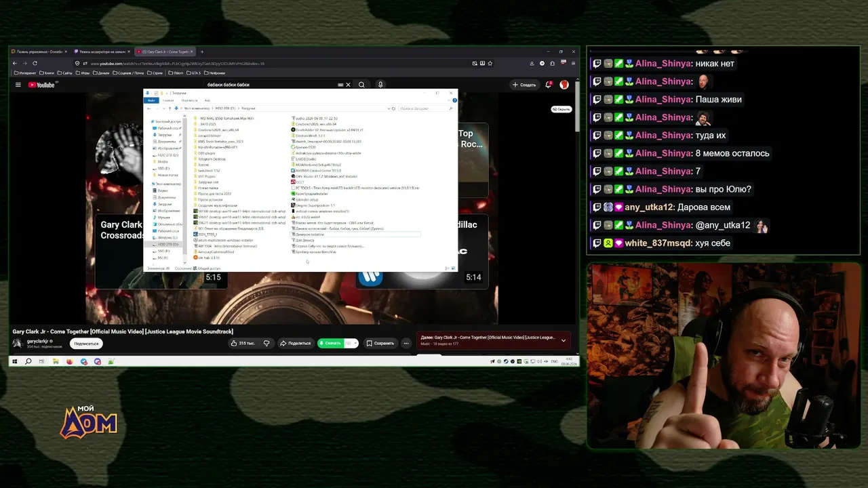Open the Мой Дом logo on stream overlay
Viewport: 868px width, 488px height.
pyautogui.click(x=88, y=422)
